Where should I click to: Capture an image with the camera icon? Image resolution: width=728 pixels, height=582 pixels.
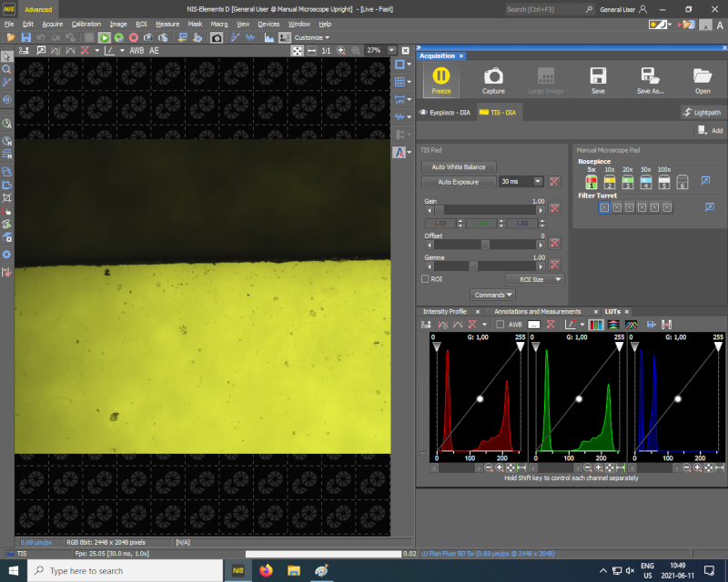pos(493,81)
